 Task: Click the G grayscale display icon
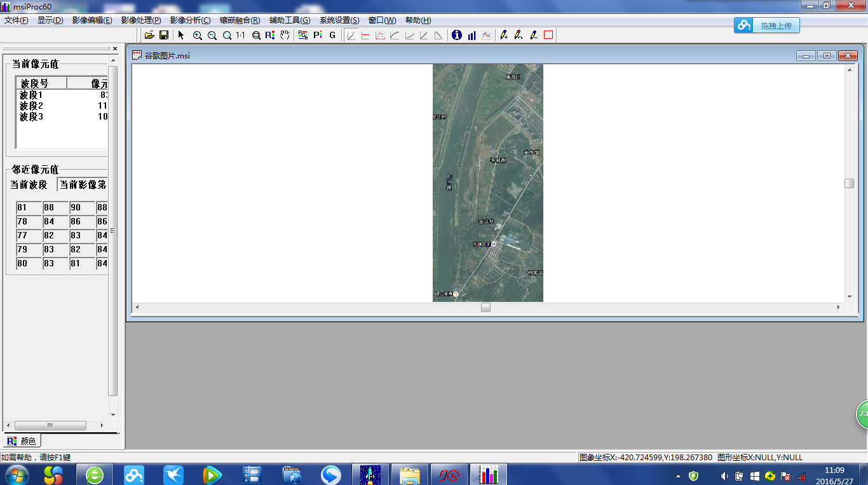332,36
